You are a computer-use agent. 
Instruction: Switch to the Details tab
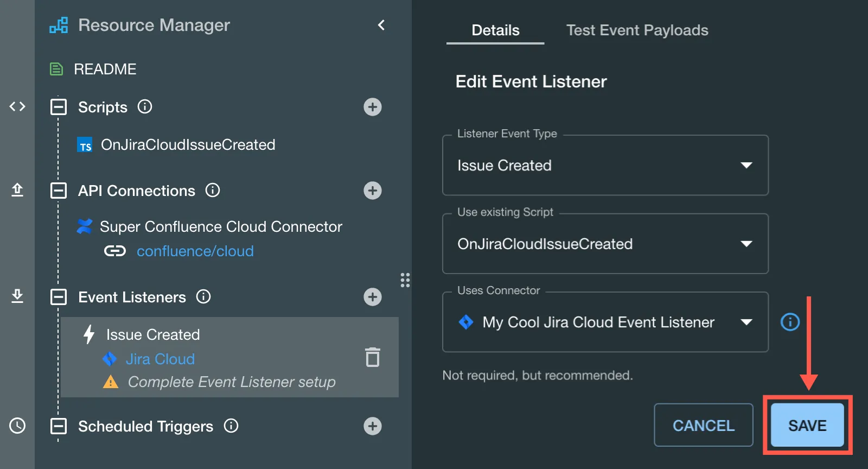(495, 30)
